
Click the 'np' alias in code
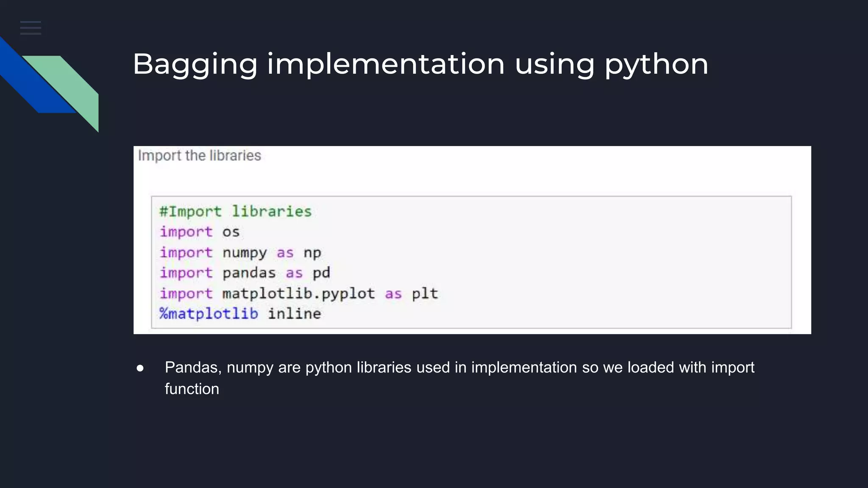click(312, 253)
